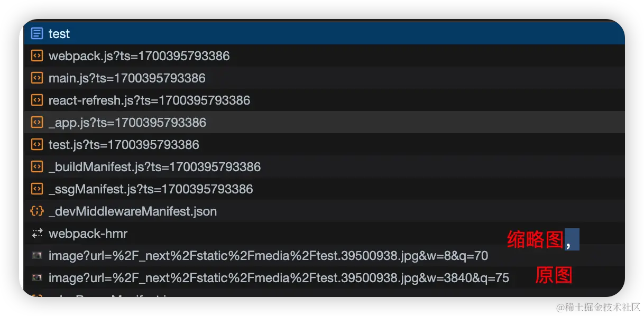This screenshot has width=644, height=316.
Task: Open the _buildManifest.js request
Action: (324, 167)
